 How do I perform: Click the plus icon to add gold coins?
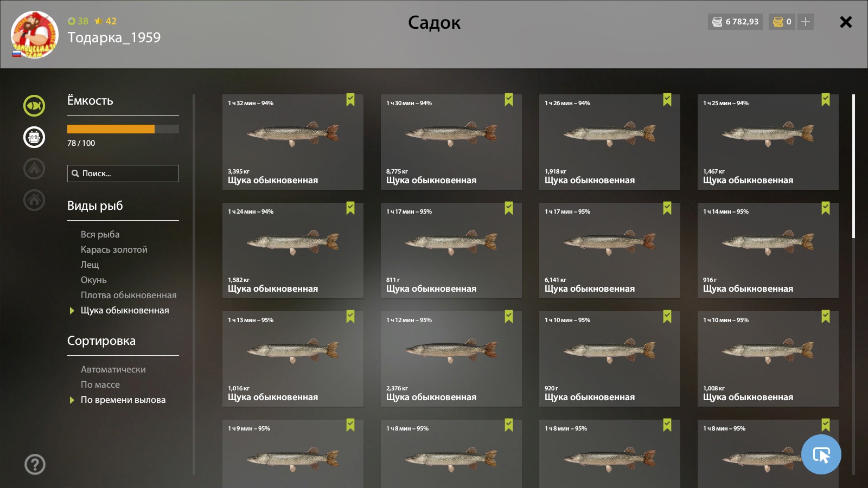coord(806,22)
